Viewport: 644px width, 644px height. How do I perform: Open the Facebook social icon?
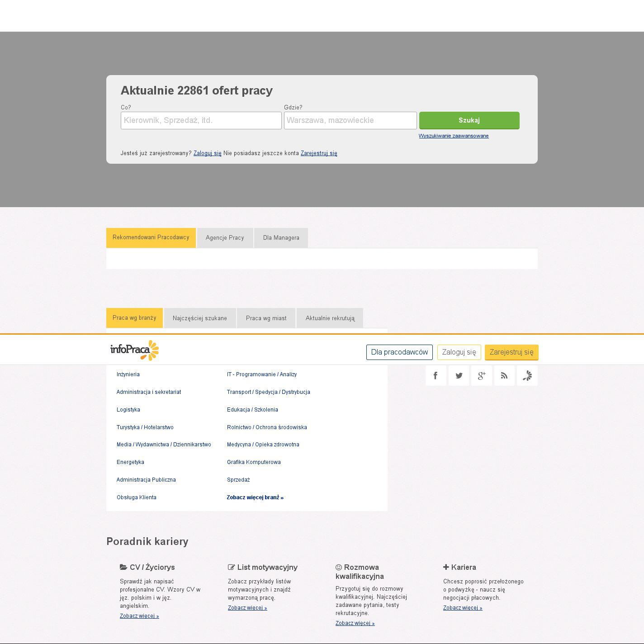(x=436, y=376)
